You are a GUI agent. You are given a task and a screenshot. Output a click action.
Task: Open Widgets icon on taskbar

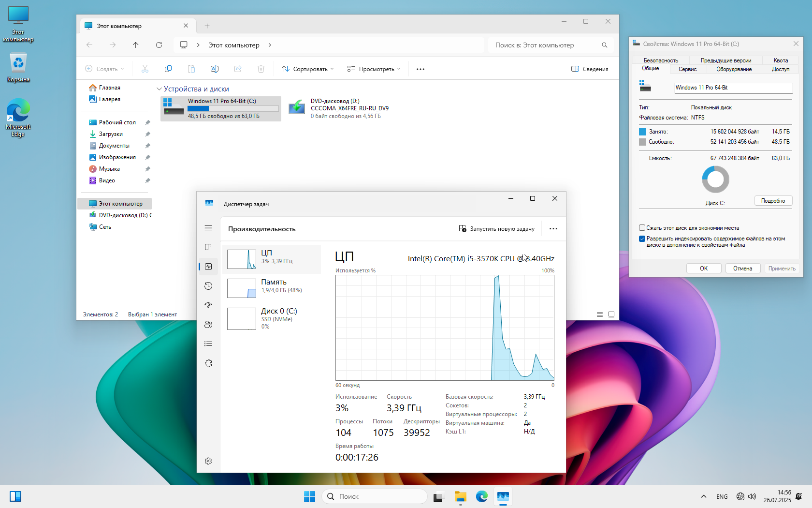tap(15, 496)
